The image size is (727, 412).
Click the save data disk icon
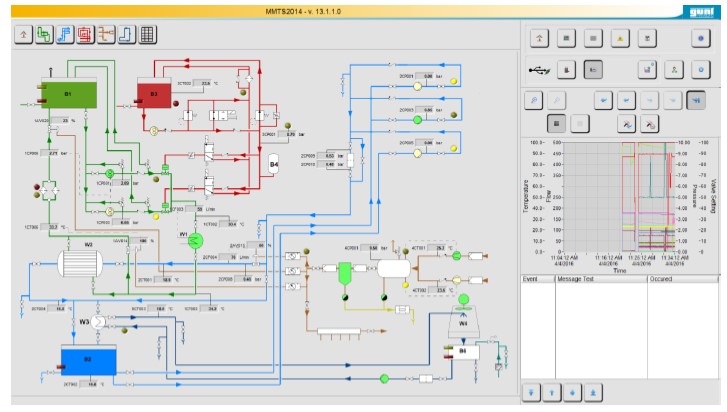[647, 69]
